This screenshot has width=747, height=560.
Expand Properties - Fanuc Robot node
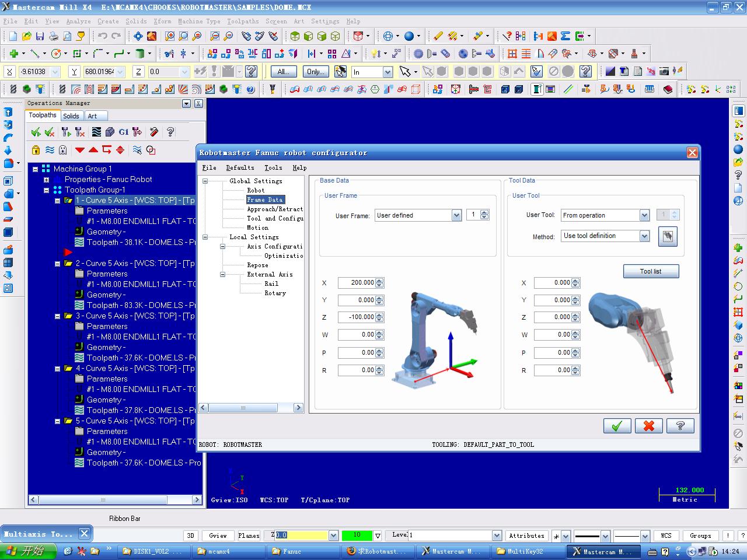coord(47,180)
